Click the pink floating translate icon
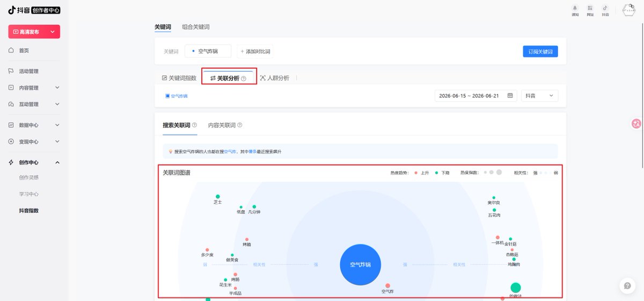 637,124
